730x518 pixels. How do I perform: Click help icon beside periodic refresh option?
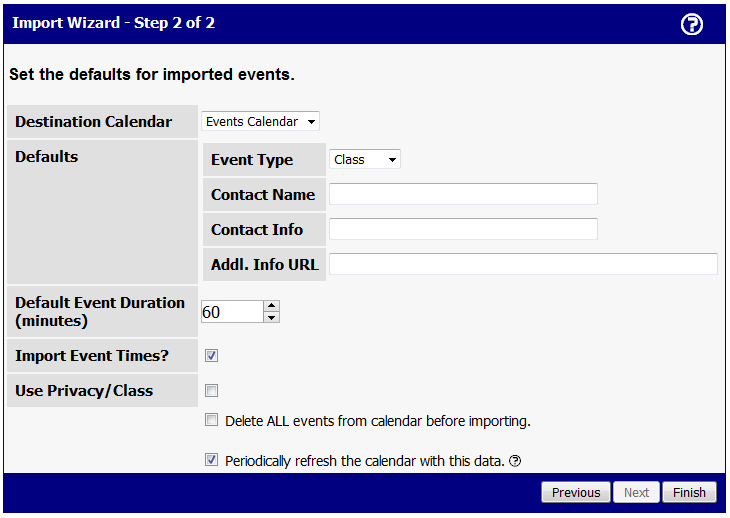(515, 461)
